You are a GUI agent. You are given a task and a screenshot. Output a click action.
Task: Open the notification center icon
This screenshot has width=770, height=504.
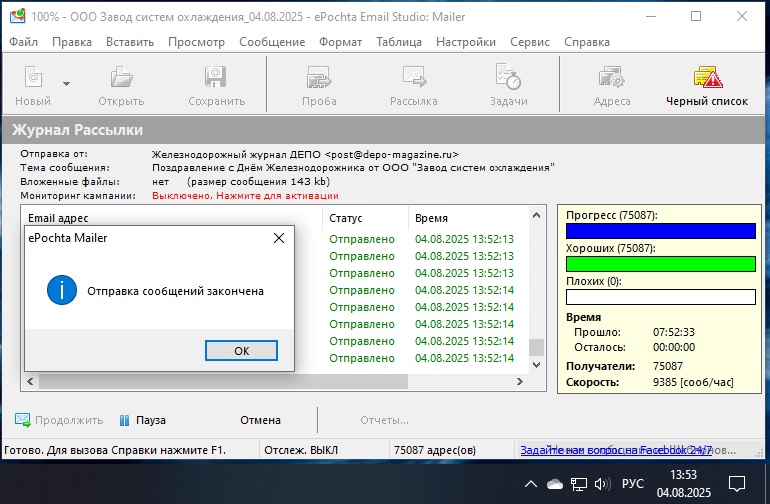point(737,484)
